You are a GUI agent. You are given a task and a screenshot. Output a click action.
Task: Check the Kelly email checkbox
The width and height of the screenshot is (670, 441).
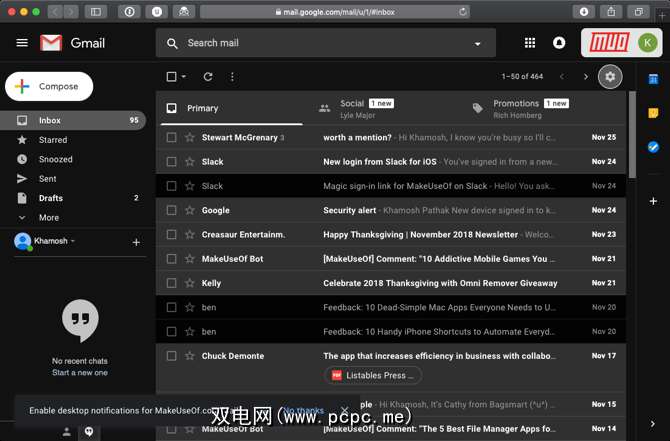(171, 283)
